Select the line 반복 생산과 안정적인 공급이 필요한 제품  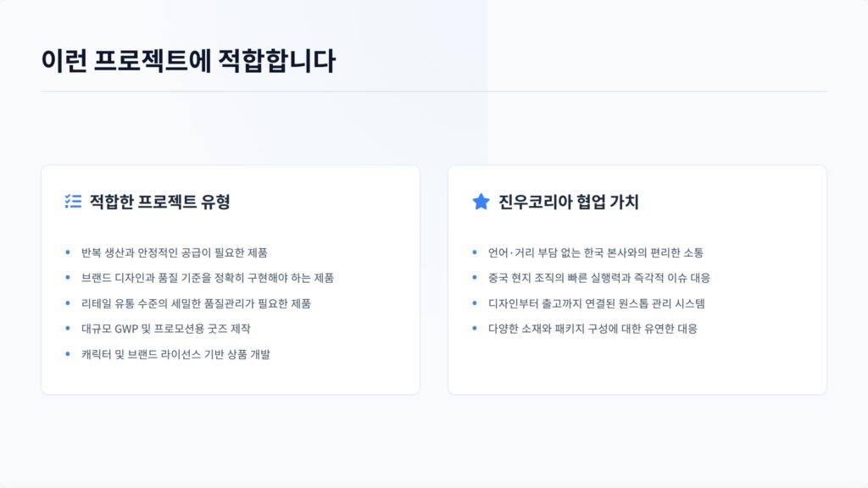click(x=175, y=252)
